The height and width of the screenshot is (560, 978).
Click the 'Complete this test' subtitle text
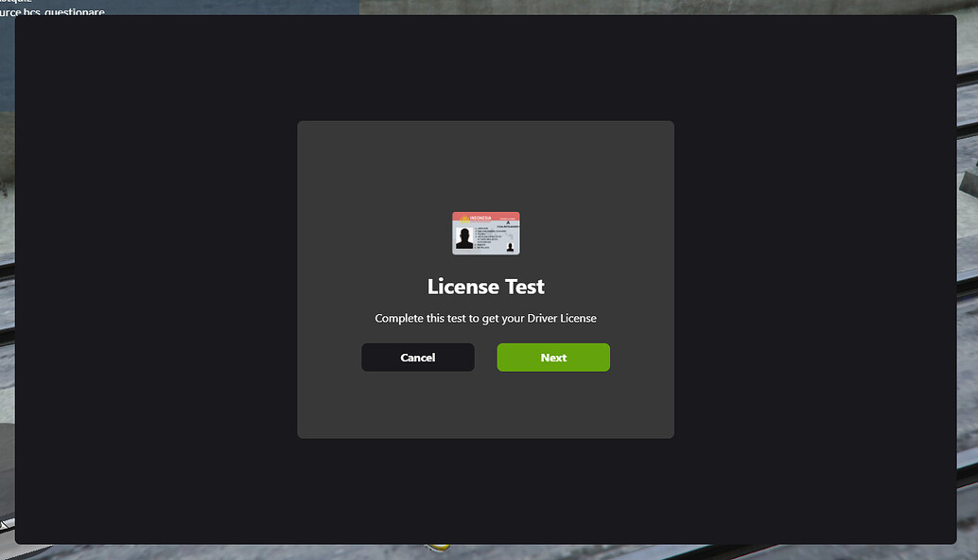point(485,318)
